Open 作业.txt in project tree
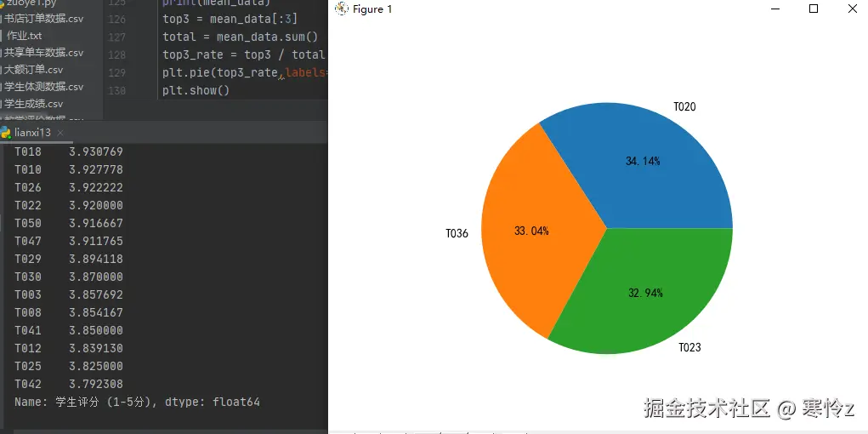This screenshot has width=868, height=434. [24, 36]
